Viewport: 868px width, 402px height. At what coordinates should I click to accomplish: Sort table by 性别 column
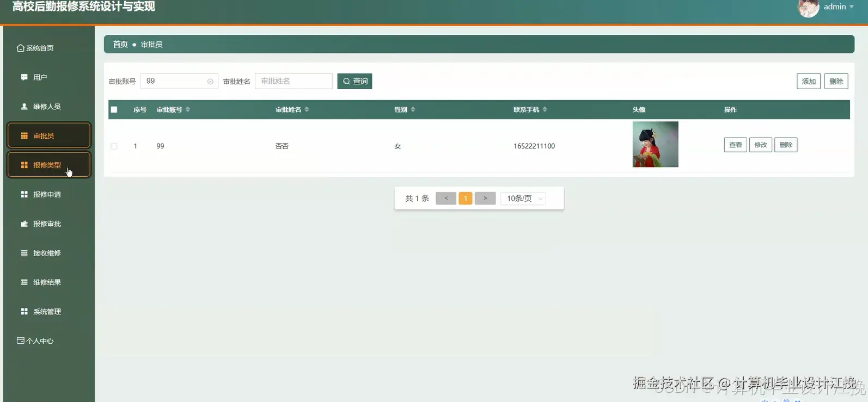tap(413, 109)
